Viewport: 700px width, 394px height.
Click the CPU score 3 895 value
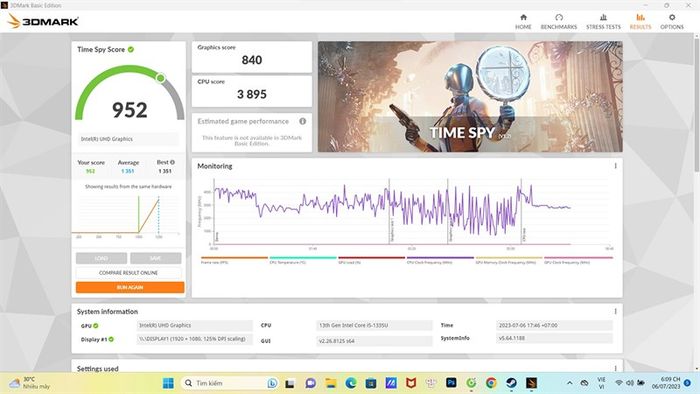point(252,94)
